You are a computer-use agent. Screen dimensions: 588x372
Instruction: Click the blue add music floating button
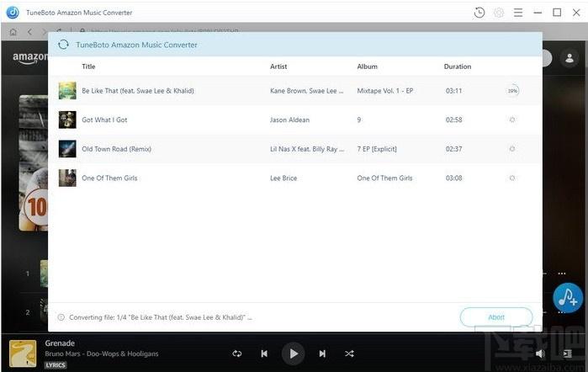(x=568, y=298)
